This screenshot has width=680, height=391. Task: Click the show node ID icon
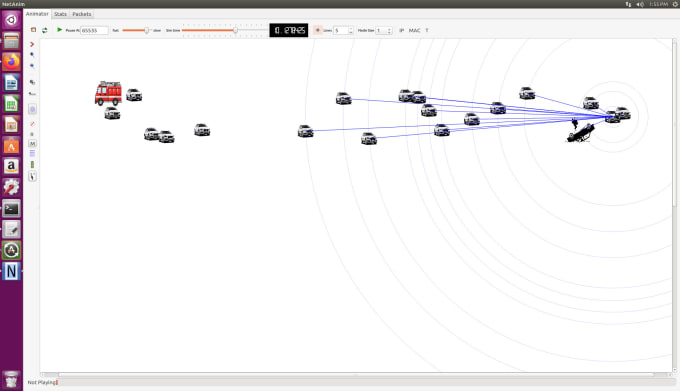tap(32, 82)
